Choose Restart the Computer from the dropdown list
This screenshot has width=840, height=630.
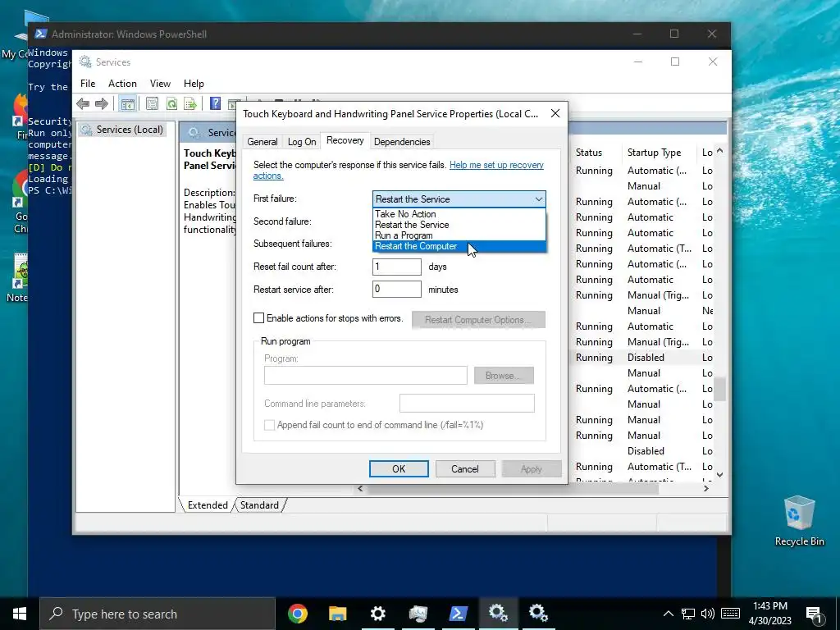459,246
